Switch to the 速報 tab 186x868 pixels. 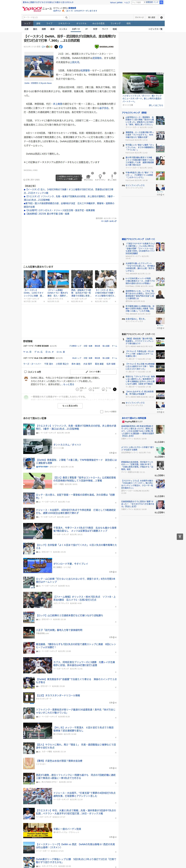(38, 24)
